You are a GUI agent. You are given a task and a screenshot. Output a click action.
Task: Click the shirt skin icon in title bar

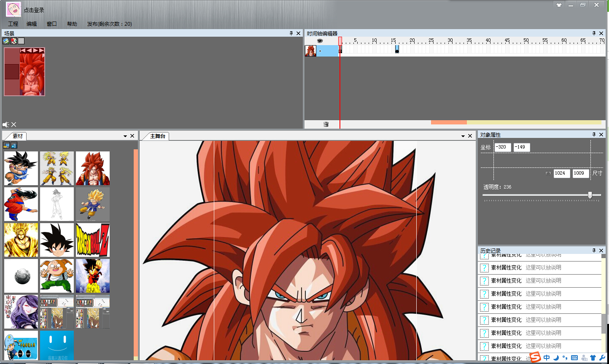point(559,5)
